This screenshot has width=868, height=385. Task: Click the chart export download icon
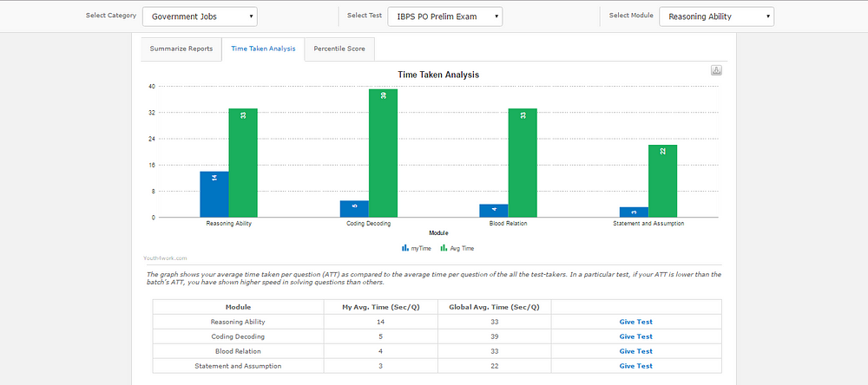point(716,70)
